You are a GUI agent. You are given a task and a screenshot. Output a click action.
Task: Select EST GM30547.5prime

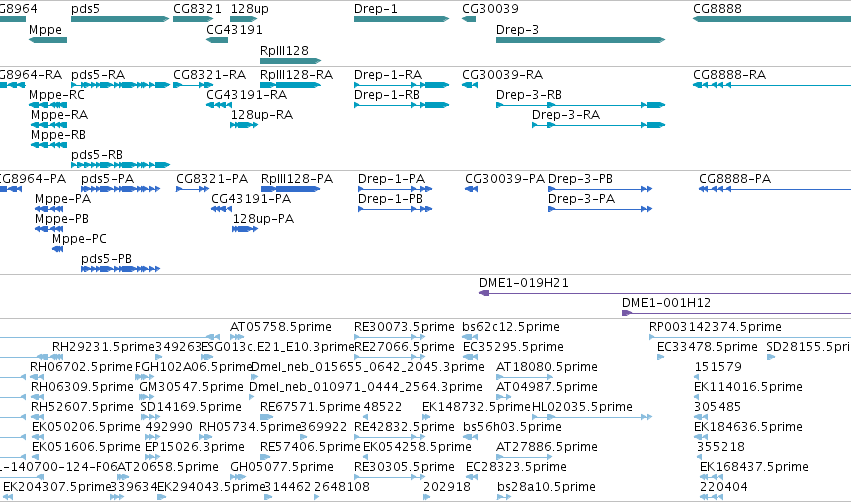tap(145, 398)
